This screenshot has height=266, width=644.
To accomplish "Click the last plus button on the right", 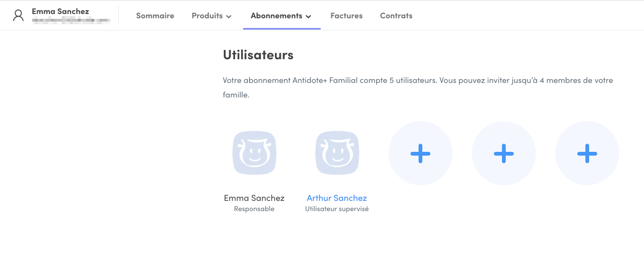I will point(587,153).
